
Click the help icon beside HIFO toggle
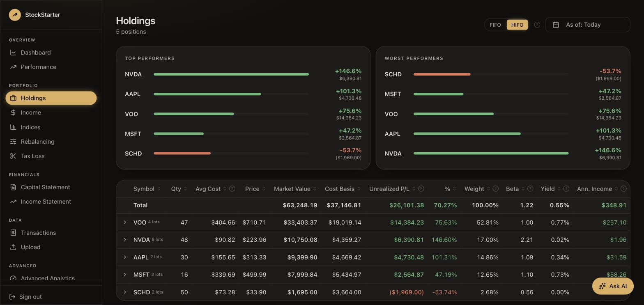(537, 25)
